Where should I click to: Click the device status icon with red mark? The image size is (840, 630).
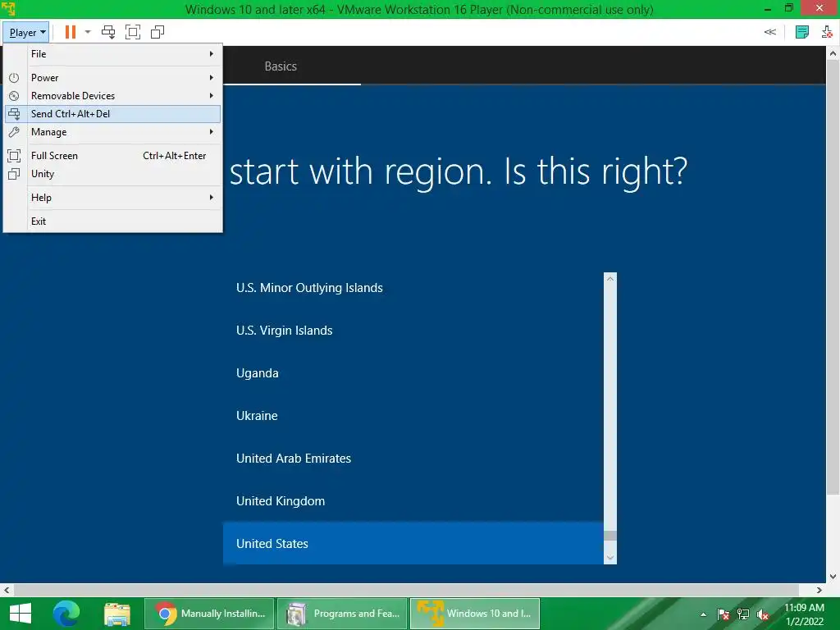coord(827,32)
